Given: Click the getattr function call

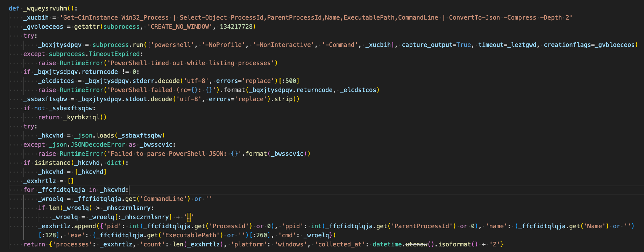Looking at the screenshot, I should point(87,27).
